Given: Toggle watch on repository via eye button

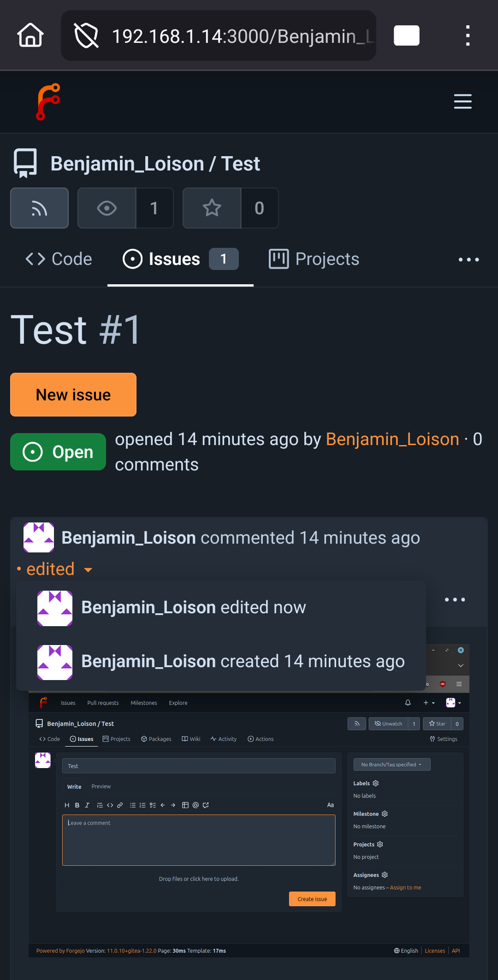Looking at the screenshot, I should tap(107, 208).
